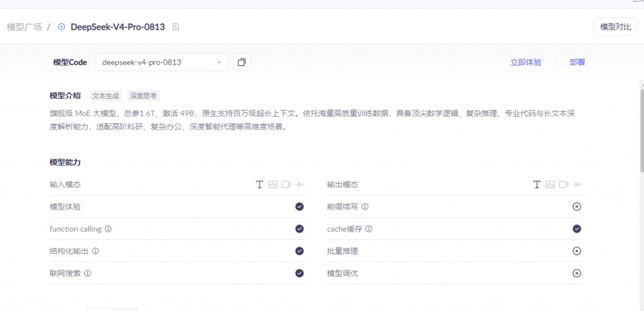This screenshot has height=311, width=644.
Task: Click the image input modality icon
Action: tap(273, 184)
